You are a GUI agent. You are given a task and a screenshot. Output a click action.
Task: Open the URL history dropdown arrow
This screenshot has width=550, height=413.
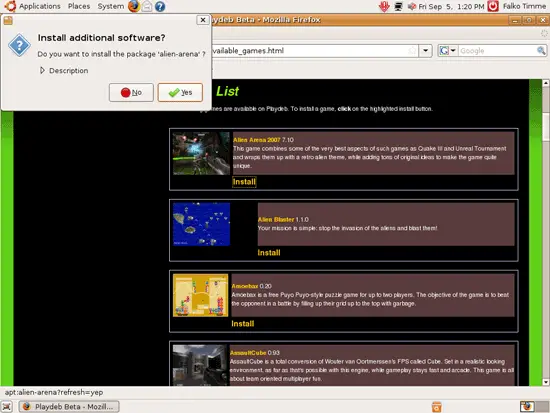[425, 51]
